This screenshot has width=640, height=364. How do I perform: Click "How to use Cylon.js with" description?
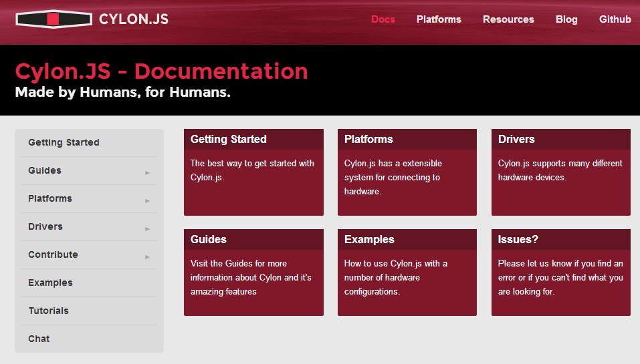pos(395,278)
